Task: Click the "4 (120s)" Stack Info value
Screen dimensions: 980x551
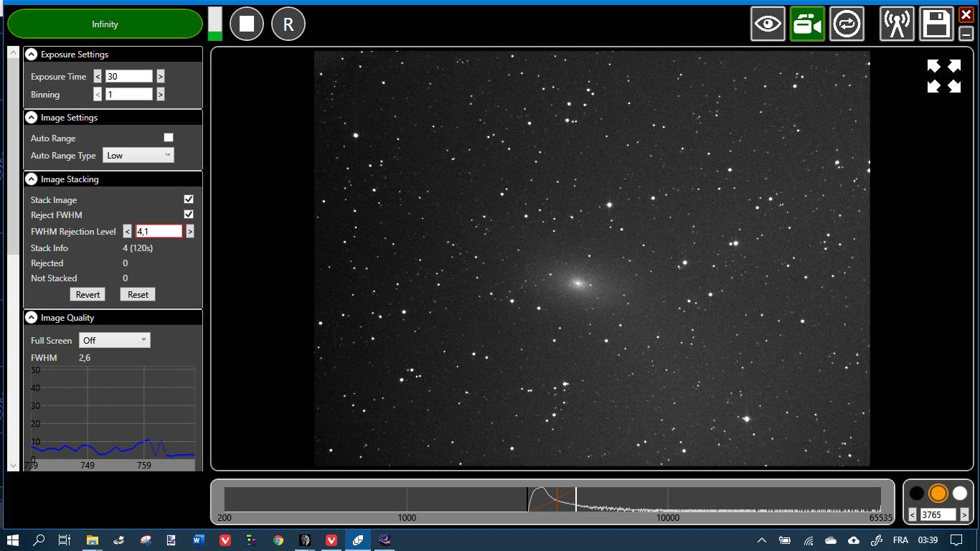Action: pos(138,248)
